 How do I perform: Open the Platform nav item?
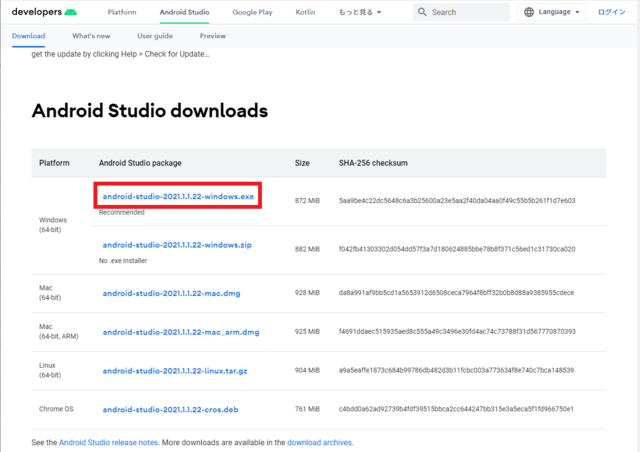point(122,12)
